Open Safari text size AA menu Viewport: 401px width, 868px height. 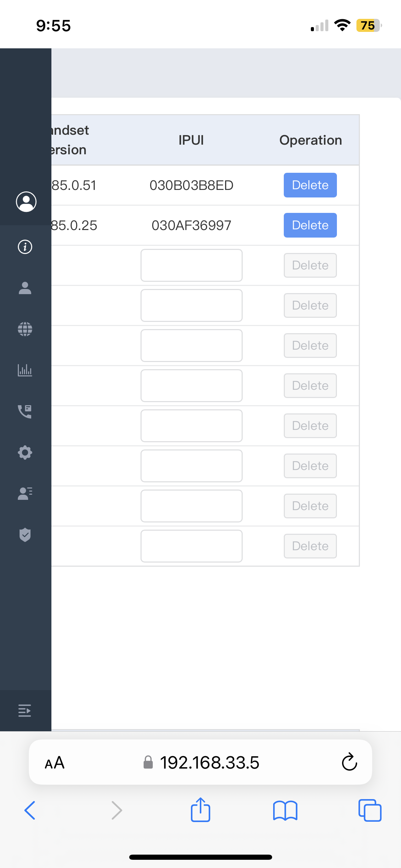pyautogui.click(x=55, y=763)
